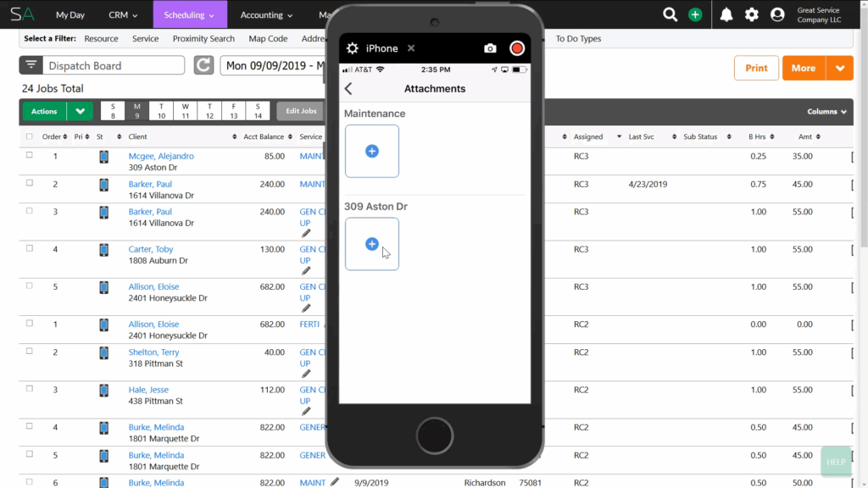Screen dimensions: 868x488
Task: Click the Edit Jobs button
Action: pos(301,111)
